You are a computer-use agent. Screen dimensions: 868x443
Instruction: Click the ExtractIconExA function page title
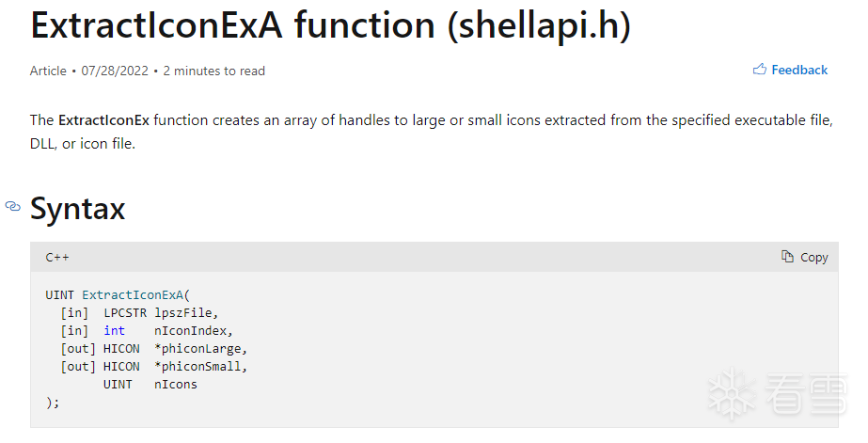pyautogui.click(x=330, y=25)
